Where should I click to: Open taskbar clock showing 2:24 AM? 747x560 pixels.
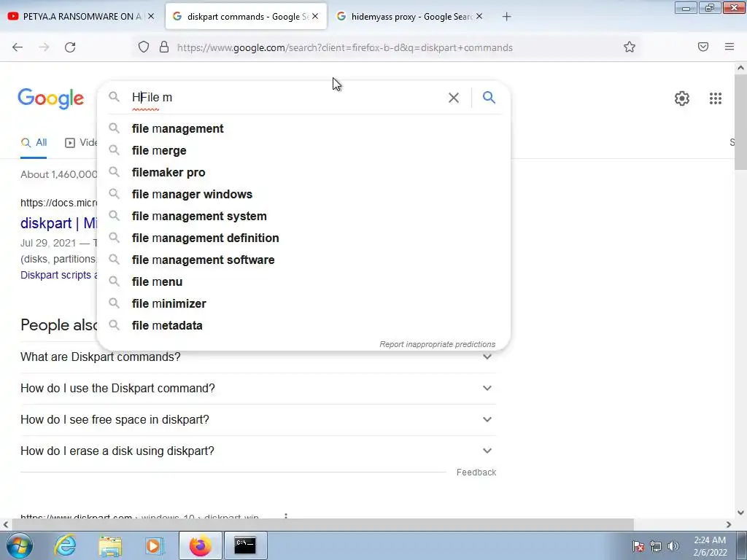pos(710,546)
